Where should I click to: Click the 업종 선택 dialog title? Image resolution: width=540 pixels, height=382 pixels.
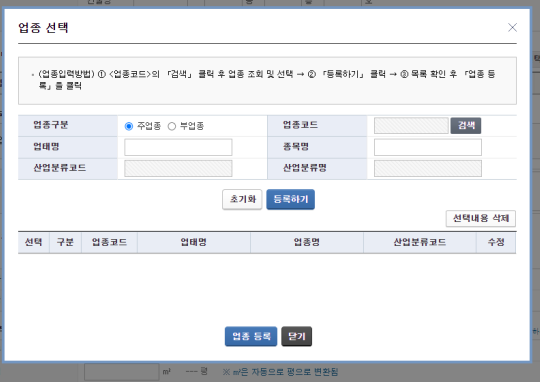pyautogui.click(x=43, y=28)
